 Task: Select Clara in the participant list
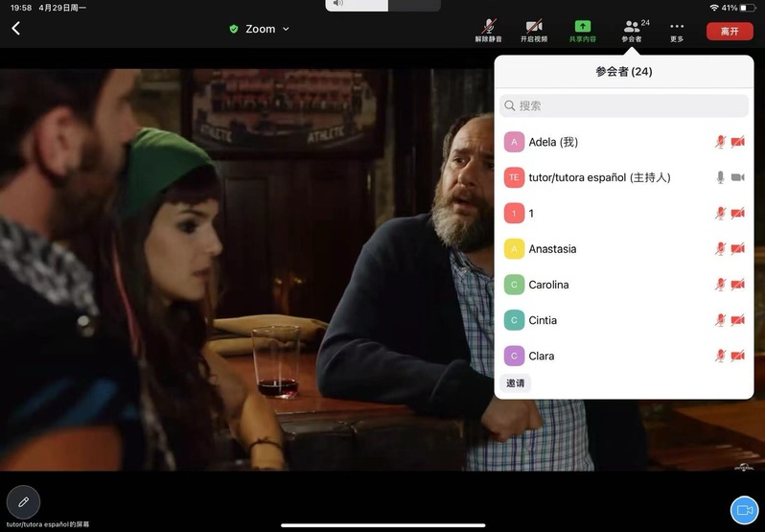point(623,356)
